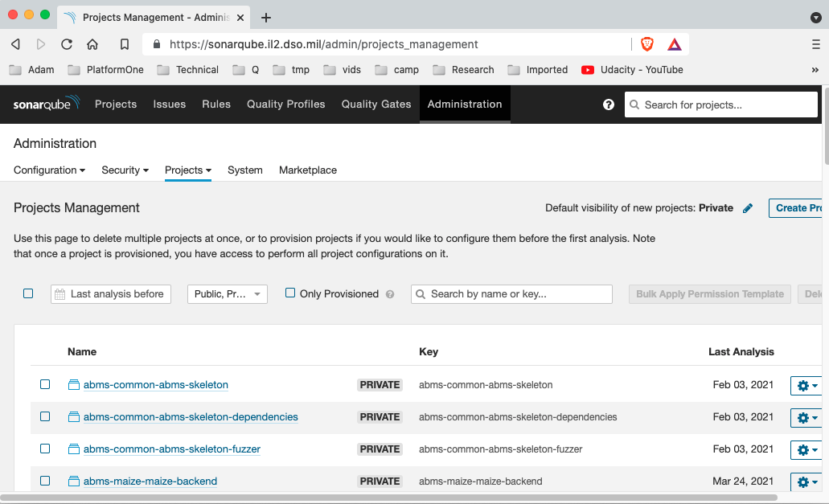The width and height of the screenshot is (829, 504).
Task: Click the Search by name or key field
Action: [x=511, y=294]
